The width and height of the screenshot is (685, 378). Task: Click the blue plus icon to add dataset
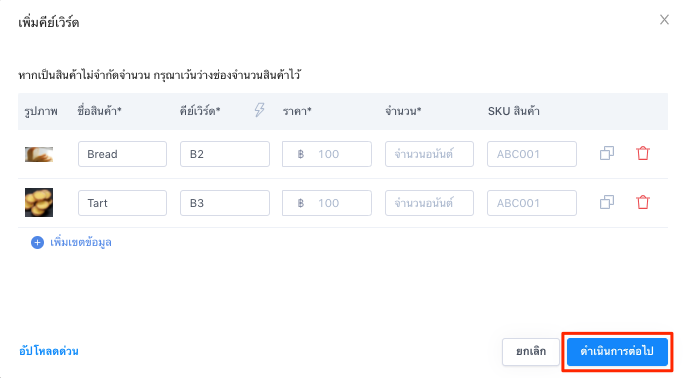38,242
